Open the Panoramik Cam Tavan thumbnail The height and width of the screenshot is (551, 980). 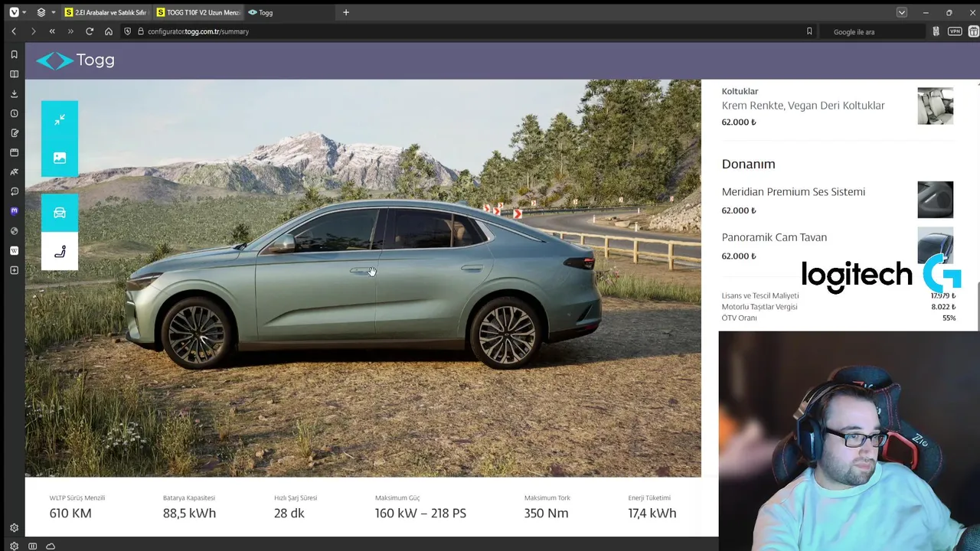click(936, 245)
